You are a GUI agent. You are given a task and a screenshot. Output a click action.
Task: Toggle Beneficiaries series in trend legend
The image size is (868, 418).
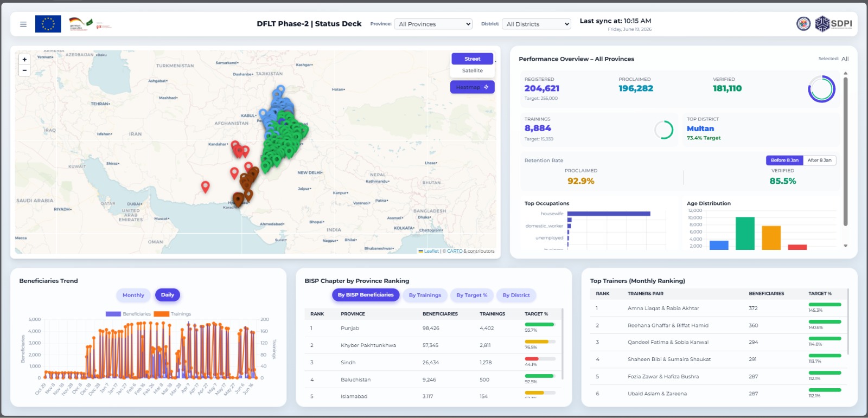click(x=129, y=314)
